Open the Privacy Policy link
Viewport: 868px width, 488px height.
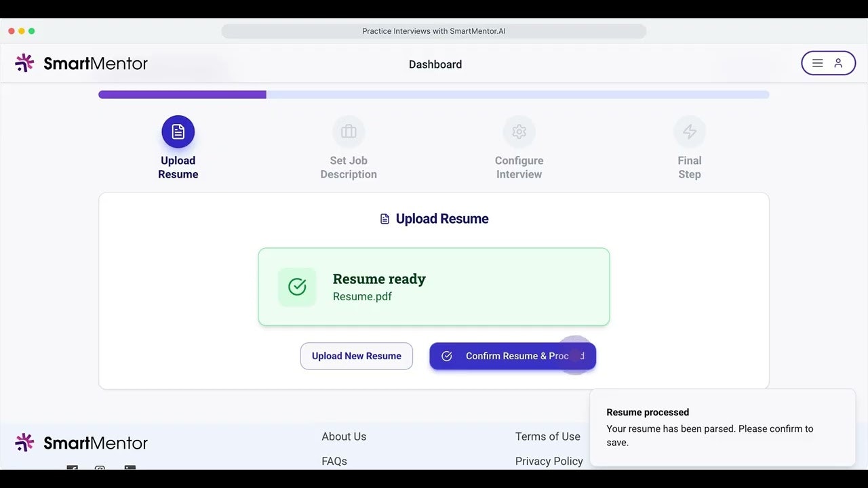pyautogui.click(x=549, y=461)
